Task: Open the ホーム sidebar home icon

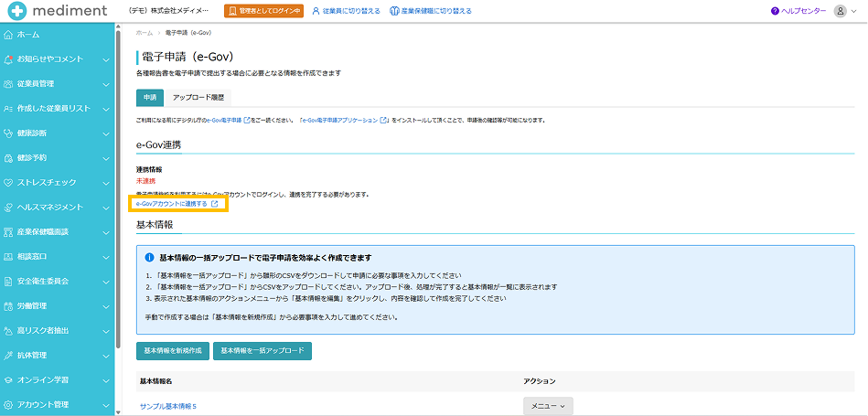Action: [x=7, y=35]
